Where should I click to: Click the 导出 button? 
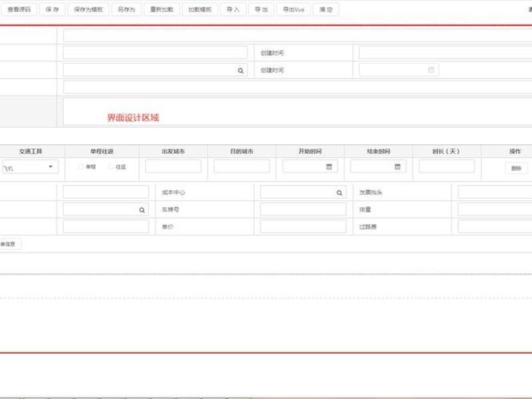(x=261, y=9)
